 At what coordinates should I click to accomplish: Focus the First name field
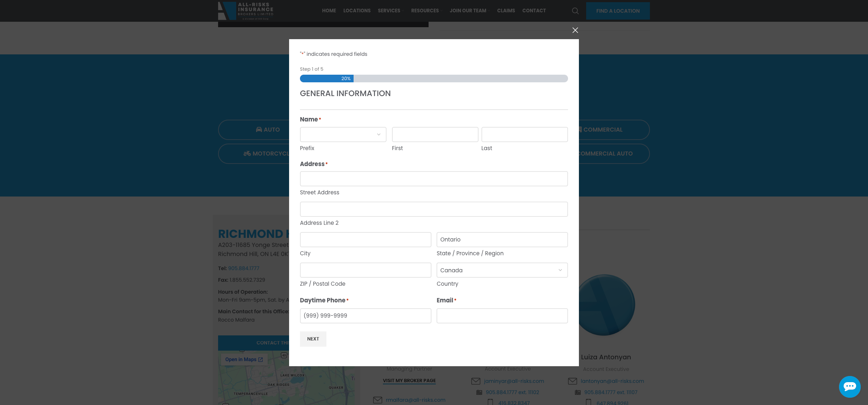(x=435, y=135)
